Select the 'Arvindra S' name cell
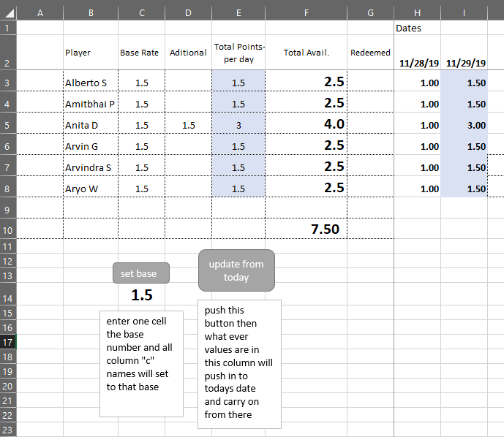The image size is (504, 437). tap(91, 165)
